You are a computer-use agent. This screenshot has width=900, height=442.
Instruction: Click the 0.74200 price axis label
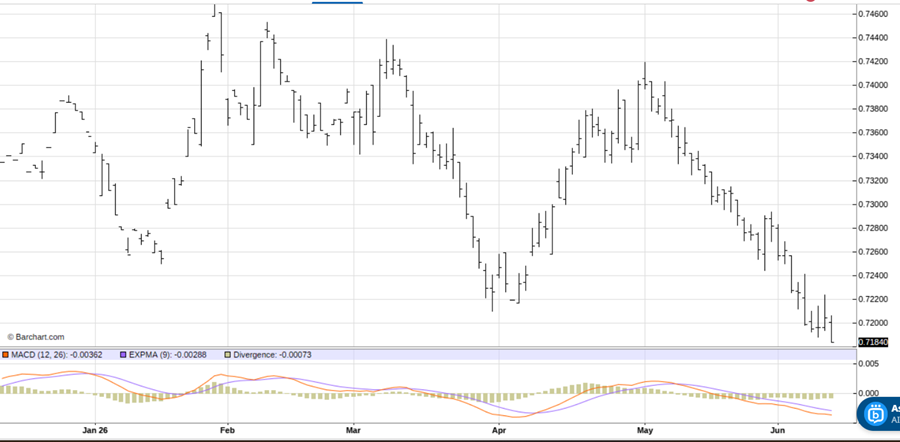click(x=873, y=61)
